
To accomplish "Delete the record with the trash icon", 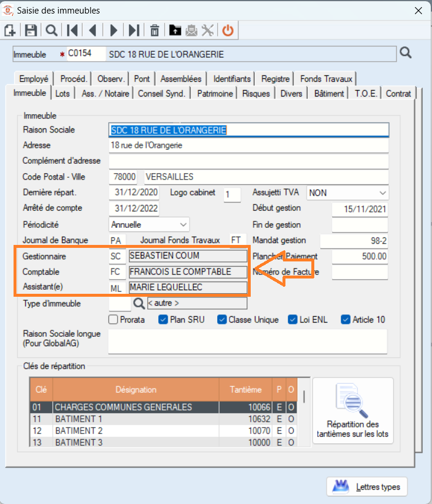I will (x=154, y=31).
